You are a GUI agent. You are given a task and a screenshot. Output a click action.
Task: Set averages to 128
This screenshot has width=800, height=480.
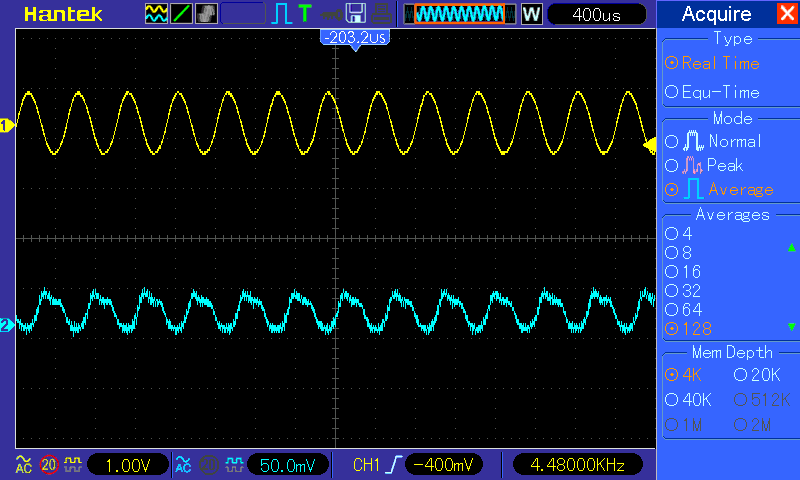coord(689,329)
